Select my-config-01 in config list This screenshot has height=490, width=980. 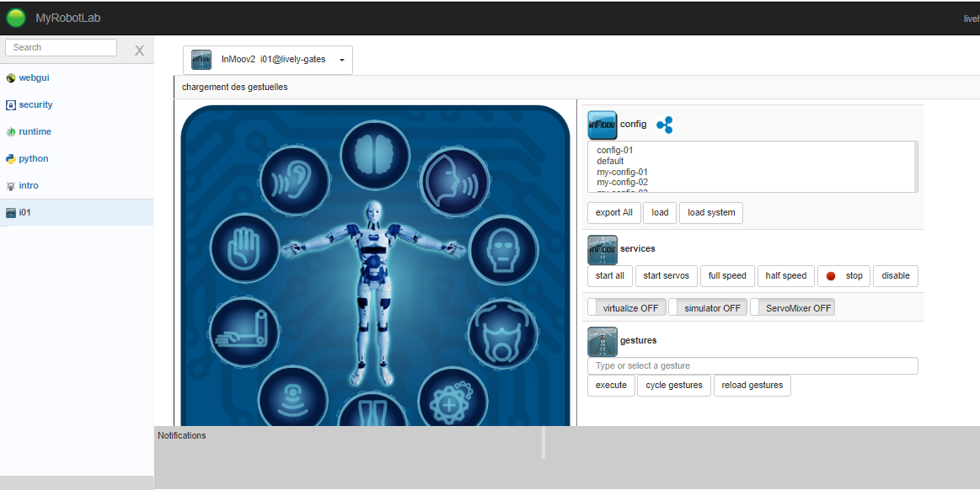[x=622, y=172]
